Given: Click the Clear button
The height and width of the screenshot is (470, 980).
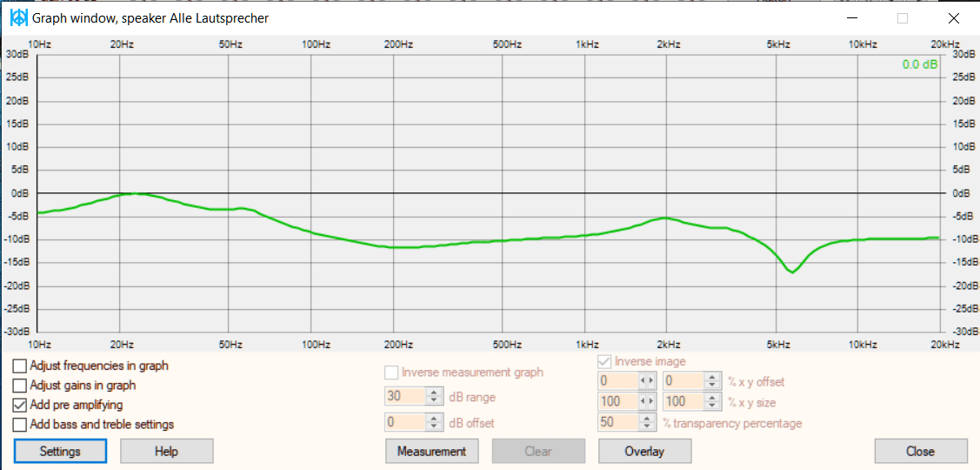Looking at the screenshot, I should pyautogui.click(x=538, y=451).
